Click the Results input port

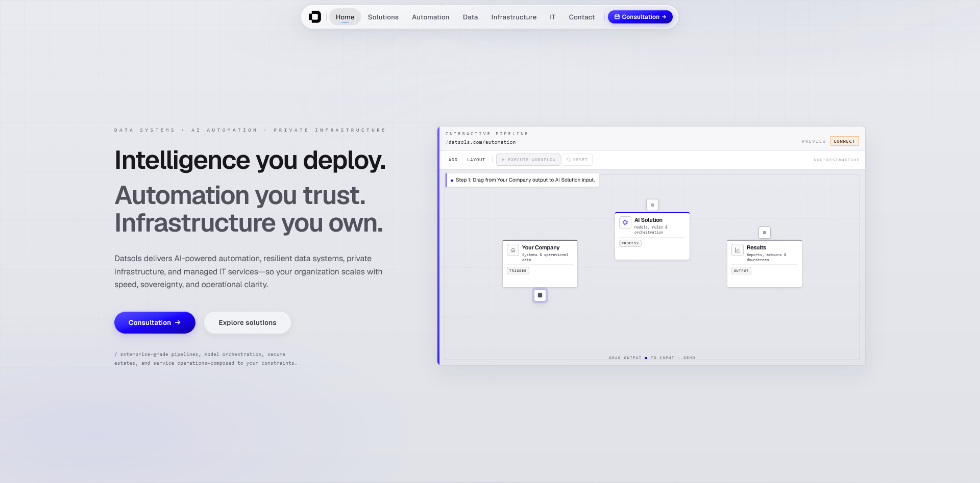pyautogui.click(x=765, y=233)
